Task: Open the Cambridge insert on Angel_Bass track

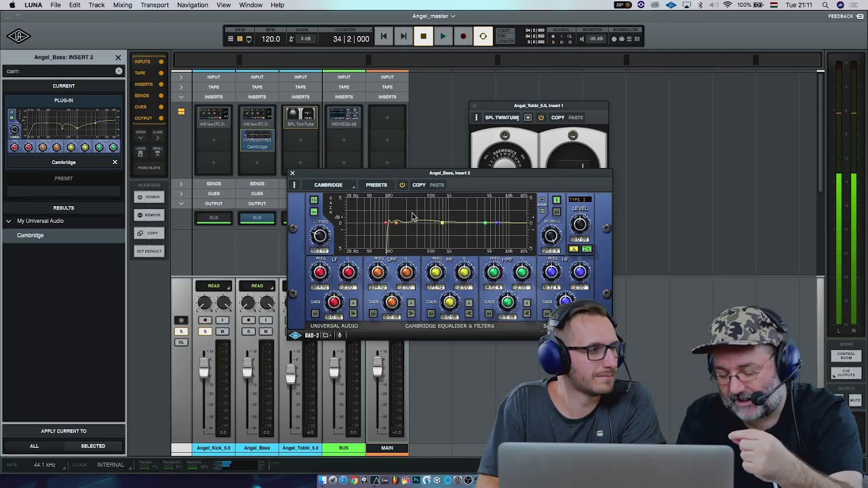Action: click(x=257, y=140)
